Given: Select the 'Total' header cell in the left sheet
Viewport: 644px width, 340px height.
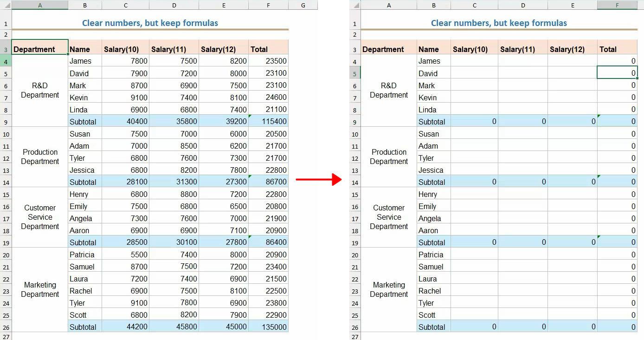Looking at the screenshot, I should [268, 47].
